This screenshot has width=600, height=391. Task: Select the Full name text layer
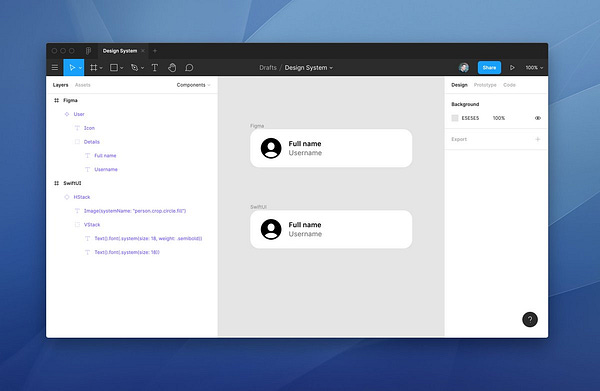105,156
